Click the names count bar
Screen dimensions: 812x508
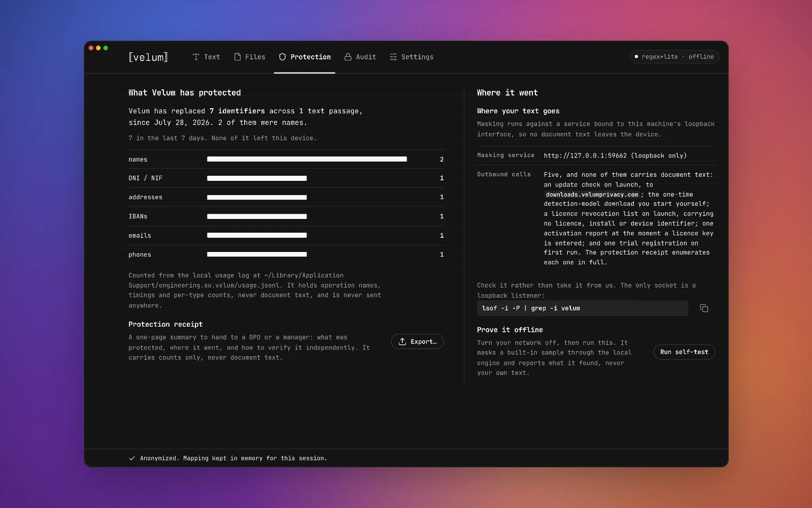[307, 159]
